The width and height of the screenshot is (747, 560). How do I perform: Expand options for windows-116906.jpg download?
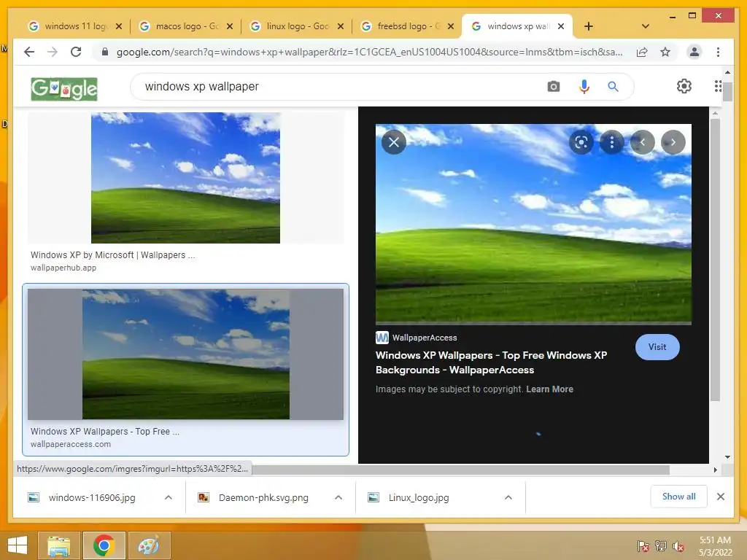(169, 497)
